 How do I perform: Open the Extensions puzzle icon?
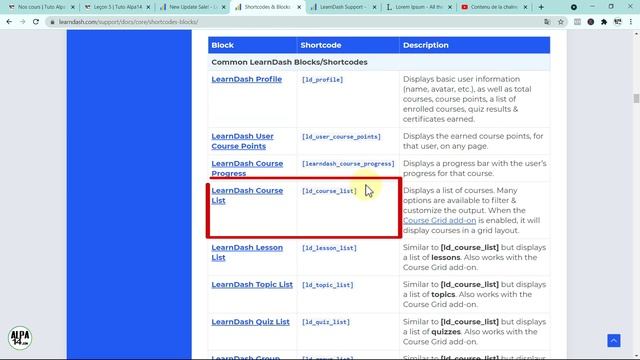pyautogui.click(x=604, y=22)
